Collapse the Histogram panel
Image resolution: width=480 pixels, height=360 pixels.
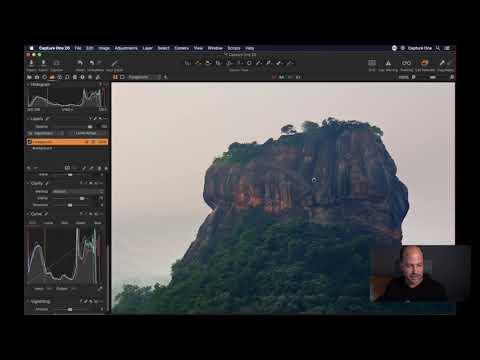(28, 85)
